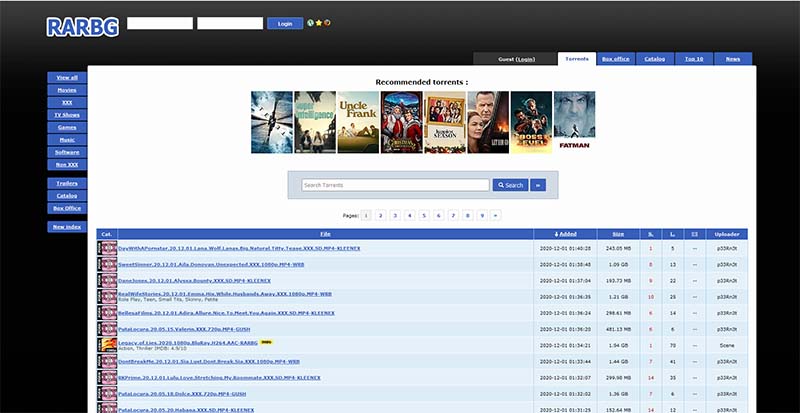Click the '1.94 GB' size cell
800x413 pixels.
pyautogui.click(x=618, y=346)
